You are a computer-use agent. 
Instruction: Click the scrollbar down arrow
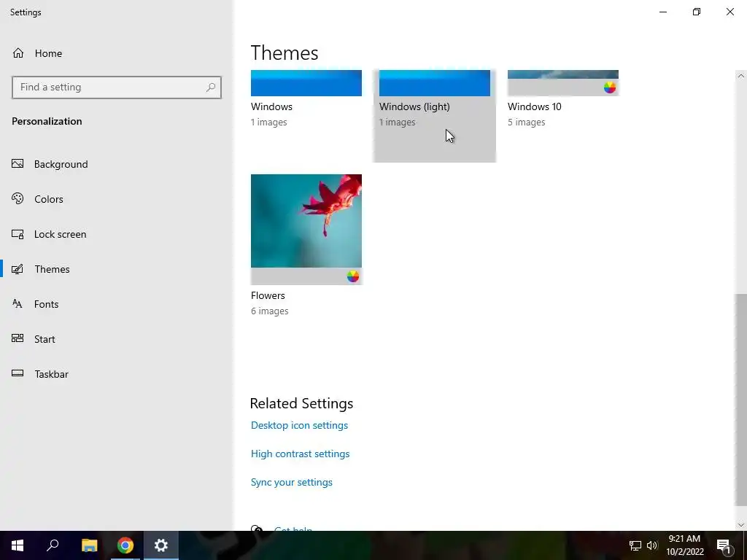coord(741,525)
